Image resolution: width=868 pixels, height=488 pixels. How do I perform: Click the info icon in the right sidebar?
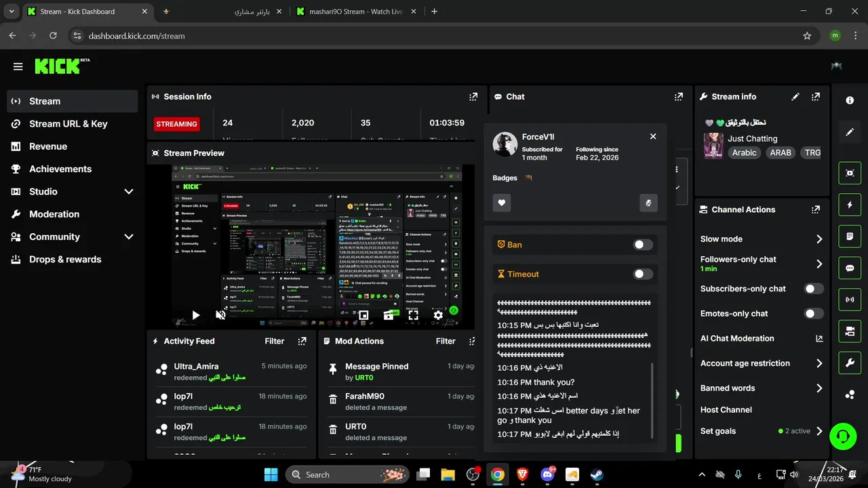point(850,100)
